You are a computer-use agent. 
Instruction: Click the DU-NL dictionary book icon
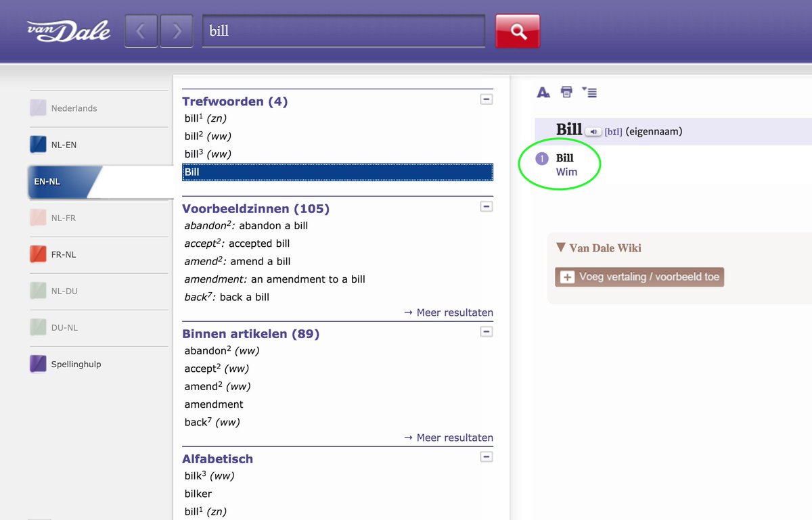pyautogui.click(x=38, y=327)
